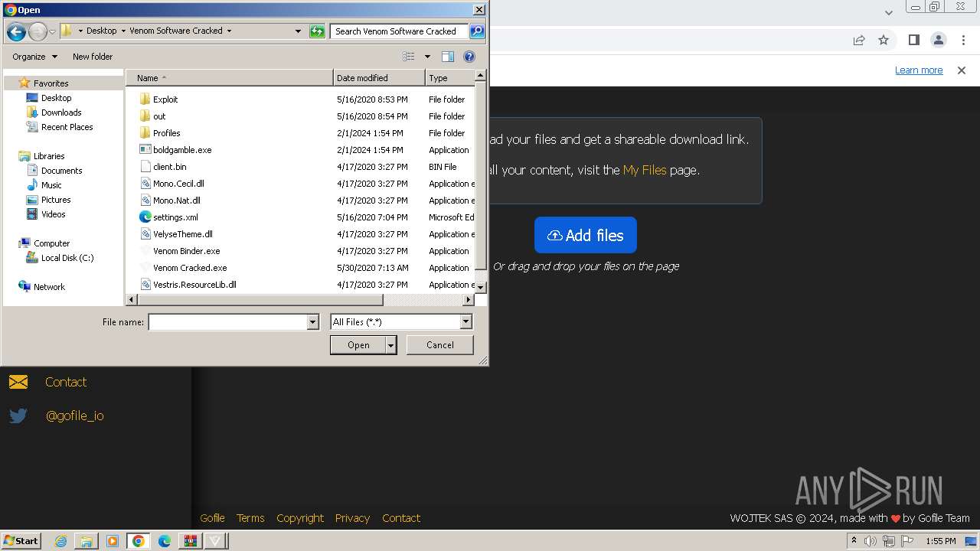Open Chrome side panel icon
The image size is (980, 551).
click(913, 40)
